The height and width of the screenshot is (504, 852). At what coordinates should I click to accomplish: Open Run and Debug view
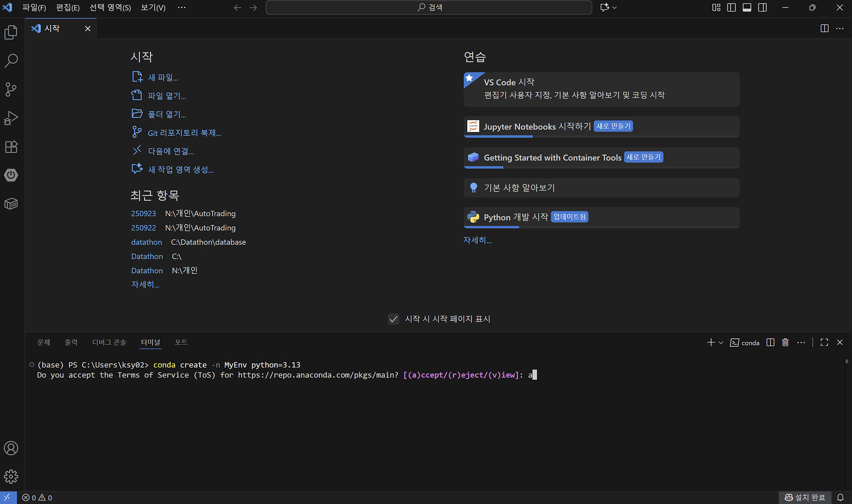coord(11,118)
